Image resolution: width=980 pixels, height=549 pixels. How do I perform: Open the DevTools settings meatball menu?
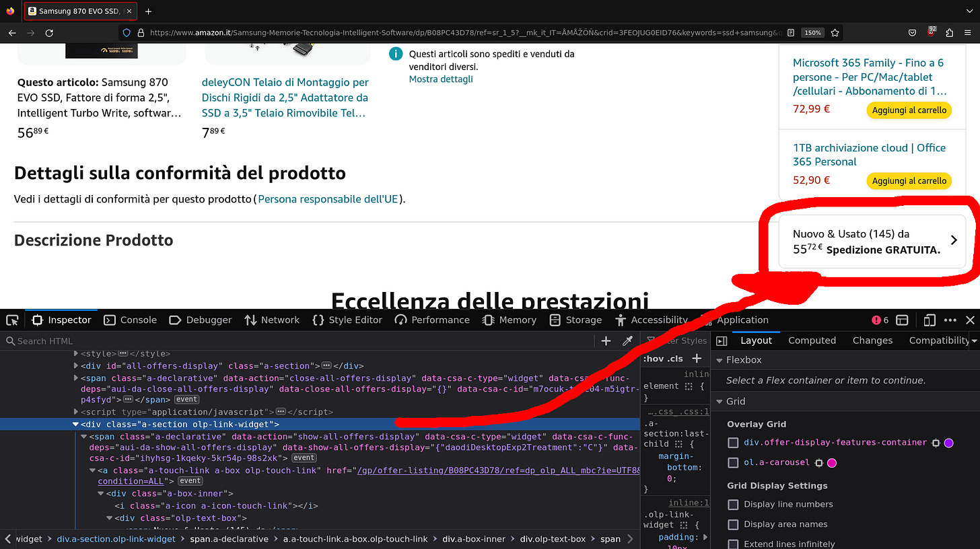[x=950, y=320]
